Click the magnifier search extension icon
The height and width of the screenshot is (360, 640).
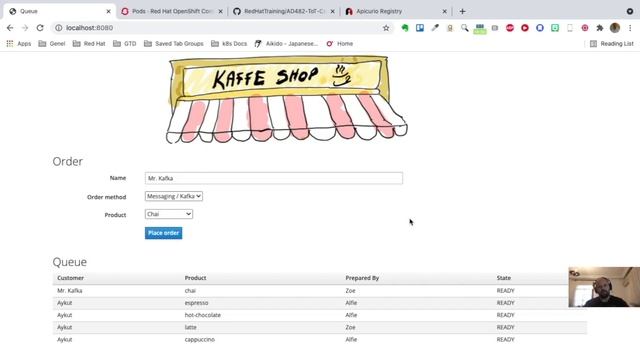pos(464,28)
